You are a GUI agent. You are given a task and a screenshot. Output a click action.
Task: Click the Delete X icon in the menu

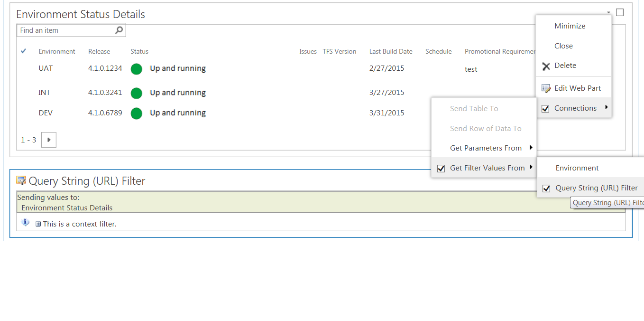[x=546, y=66]
